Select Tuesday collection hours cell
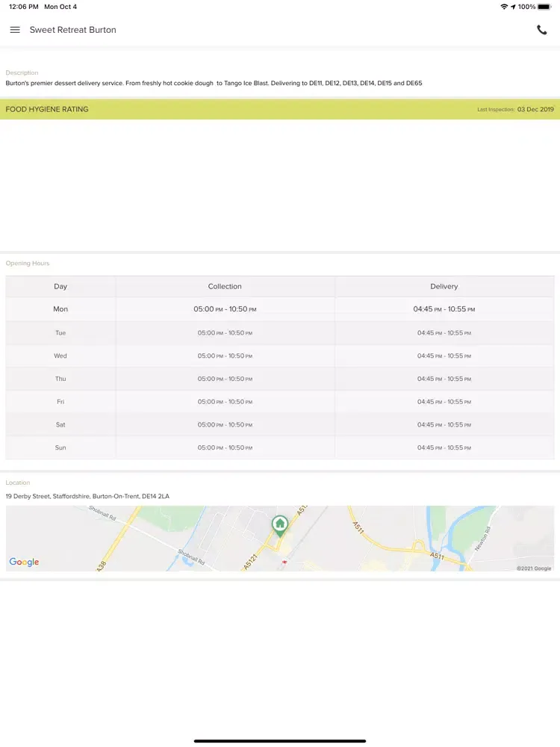This screenshot has height=747, width=560. [x=225, y=332]
